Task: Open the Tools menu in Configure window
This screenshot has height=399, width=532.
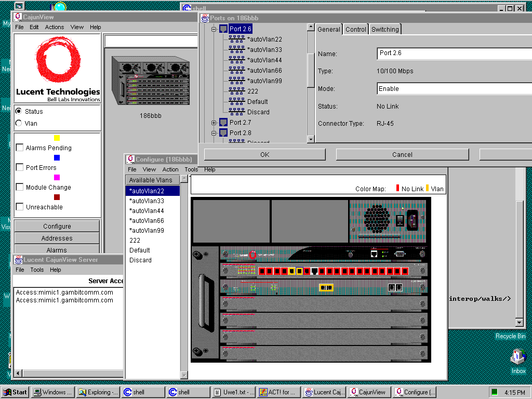Action: coord(191,169)
